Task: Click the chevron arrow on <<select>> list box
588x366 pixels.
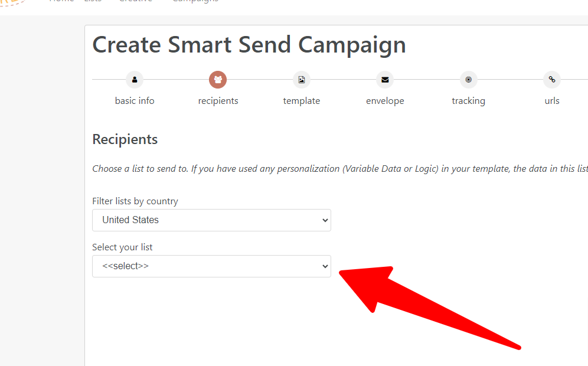Action: click(325, 267)
